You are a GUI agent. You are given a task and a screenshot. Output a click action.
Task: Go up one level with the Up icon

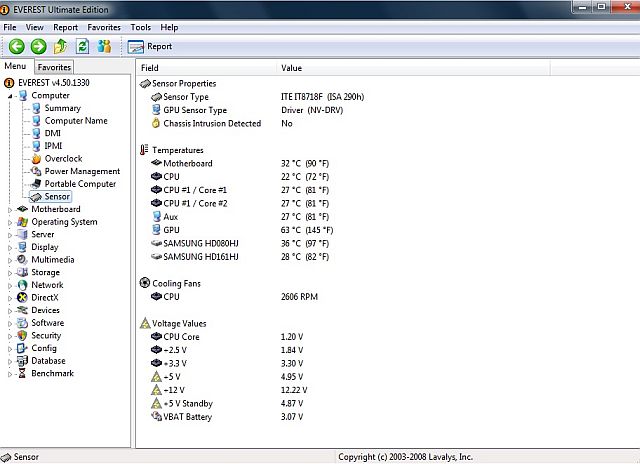(x=61, y=46)
